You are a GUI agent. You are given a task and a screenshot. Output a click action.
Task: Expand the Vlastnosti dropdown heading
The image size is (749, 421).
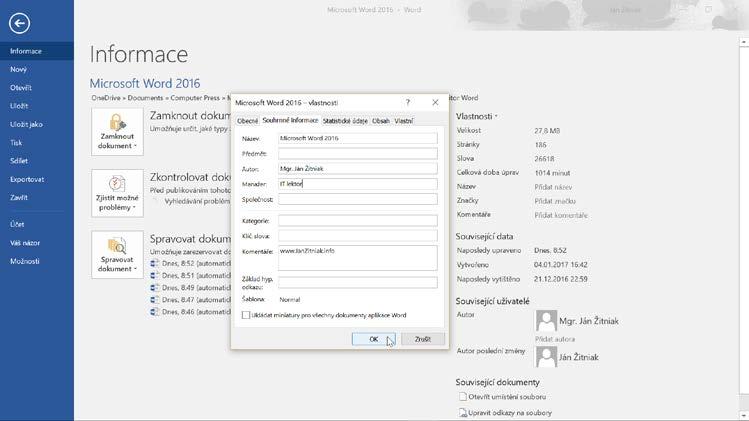point(476,116)
